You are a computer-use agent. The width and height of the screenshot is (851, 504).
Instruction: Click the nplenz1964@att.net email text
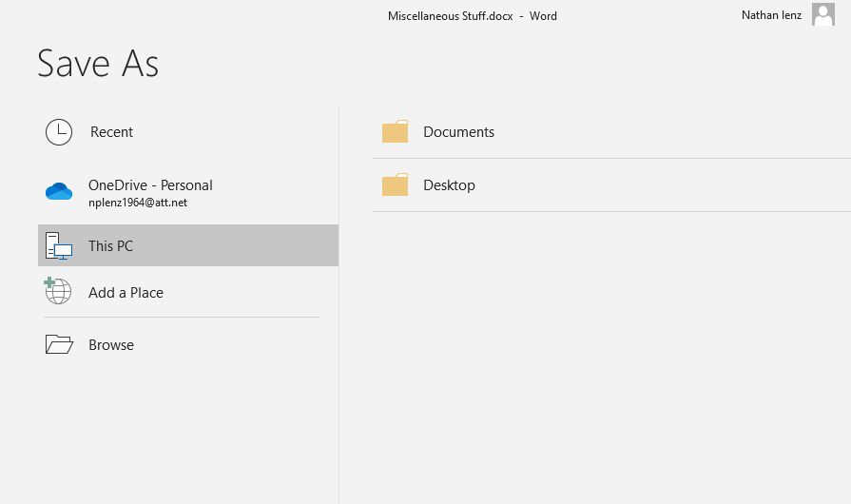tap(138, 203)
